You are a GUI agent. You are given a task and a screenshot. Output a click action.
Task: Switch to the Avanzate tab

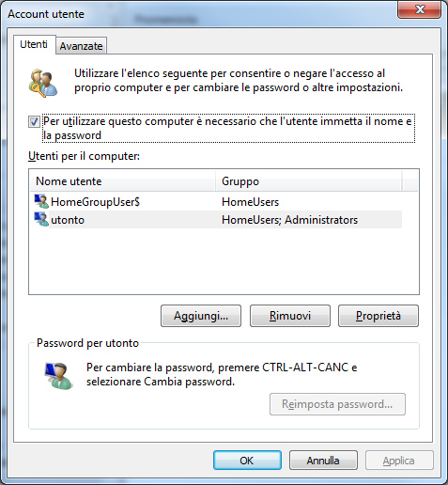(x=82, y=46)
